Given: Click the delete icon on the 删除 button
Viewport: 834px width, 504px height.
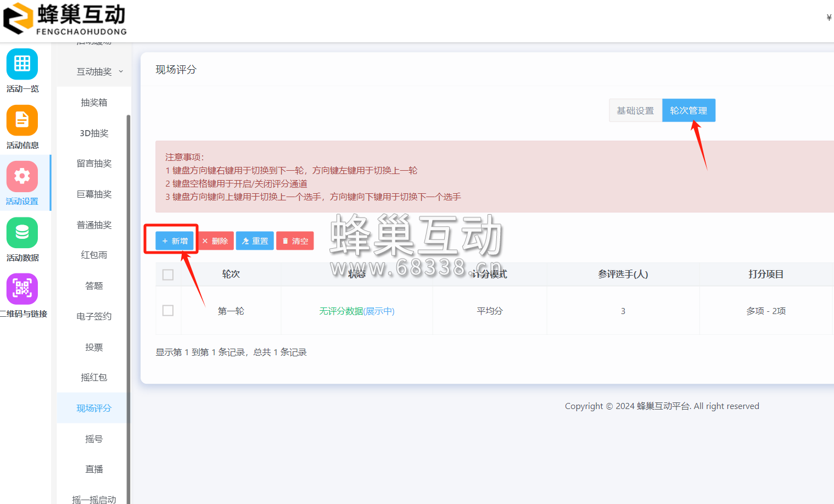Looking at the screenshot, I should [205, 240].
